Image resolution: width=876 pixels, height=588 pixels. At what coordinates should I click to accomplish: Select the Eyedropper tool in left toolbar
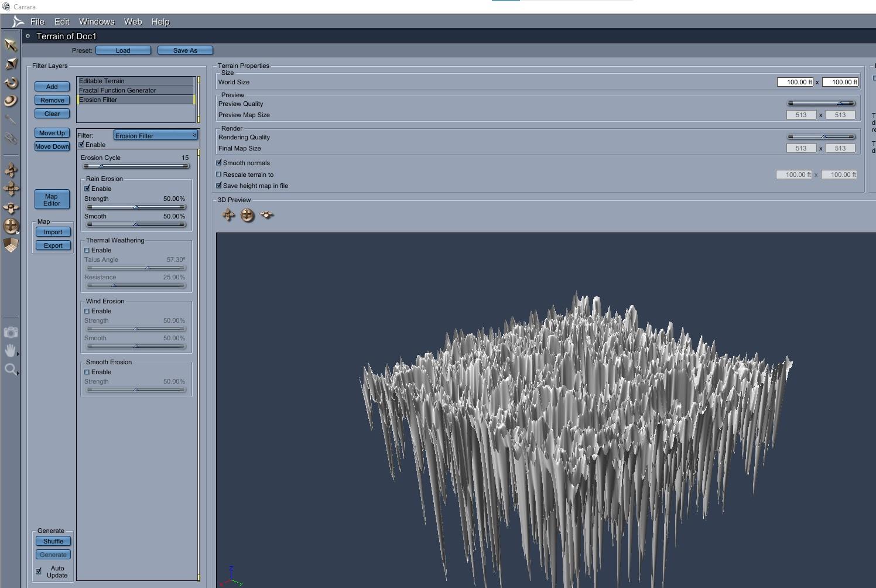(11, 119)
